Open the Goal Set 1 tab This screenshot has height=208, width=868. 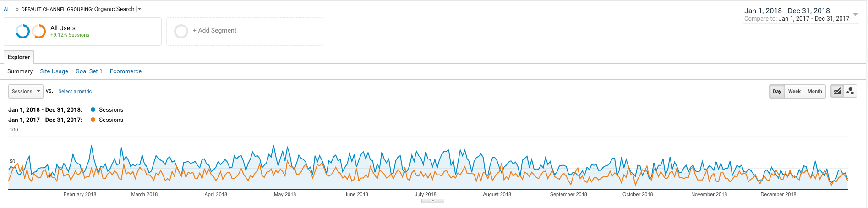click(x=89, y=71)
